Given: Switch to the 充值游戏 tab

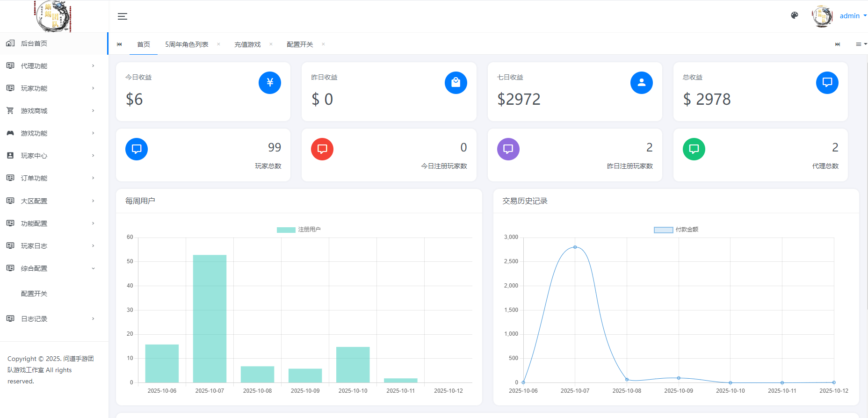Looking at the screenshot, I should 247,44.
